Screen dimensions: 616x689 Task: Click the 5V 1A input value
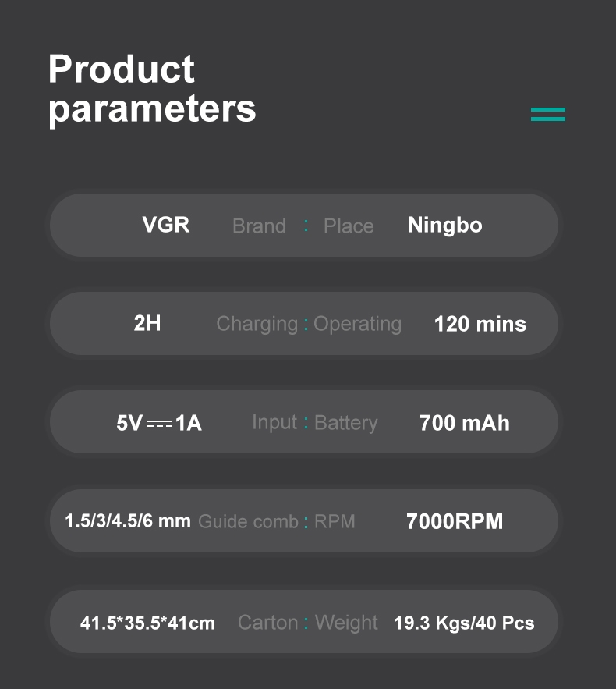(159, 423)
